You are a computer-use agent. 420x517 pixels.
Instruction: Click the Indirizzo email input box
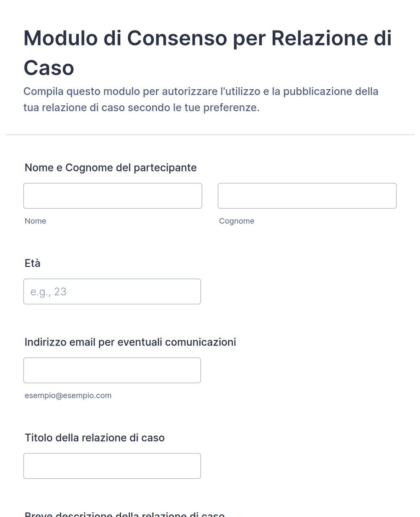112,370
